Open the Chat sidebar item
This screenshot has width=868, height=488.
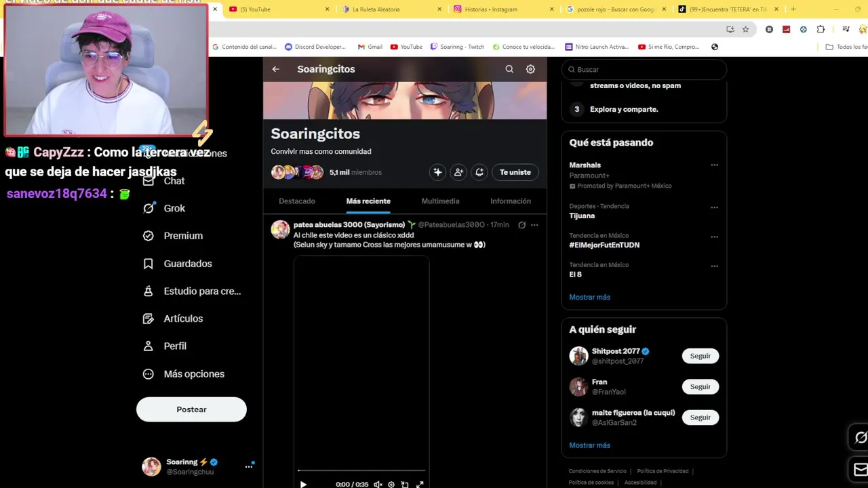click(x=163, y=181)
